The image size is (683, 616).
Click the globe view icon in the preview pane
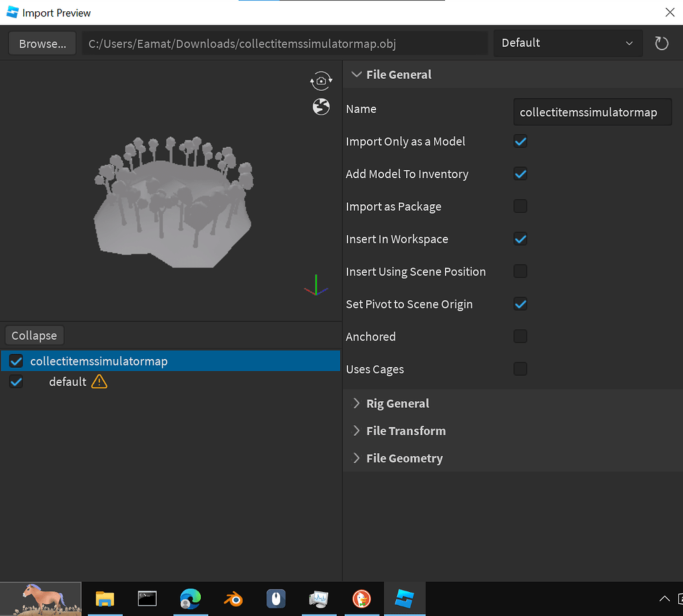(x=321, y=107)
